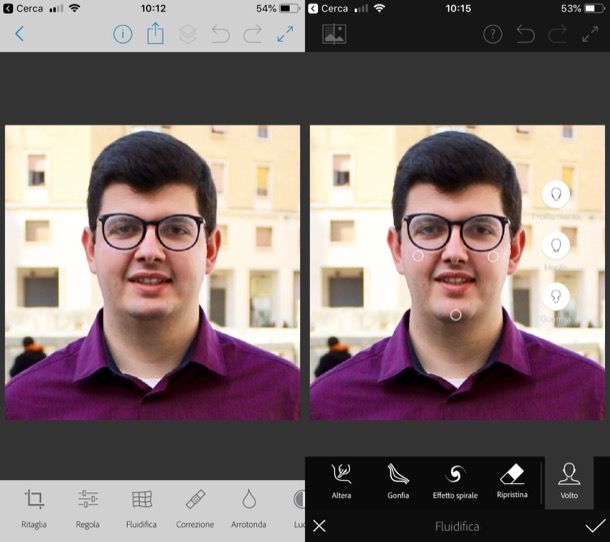Screen dimensions: 610x542
Task: Pick the Arrotonda droplet tool
Action: pos(249,505)
